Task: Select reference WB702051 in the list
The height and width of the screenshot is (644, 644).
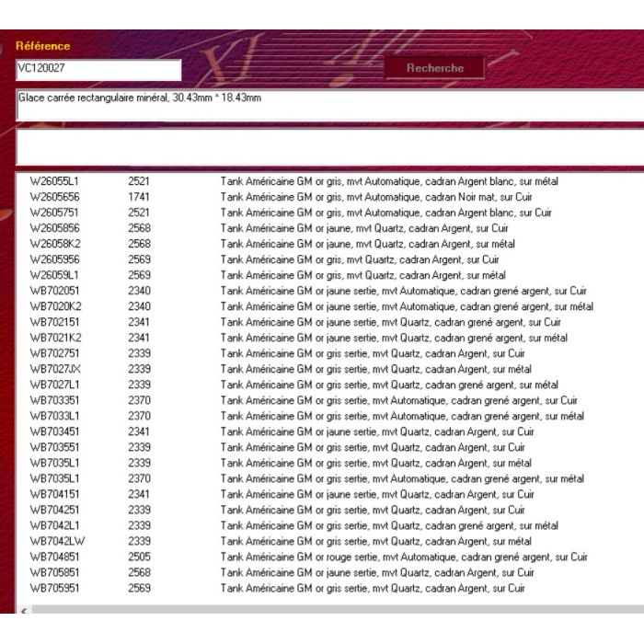Action: pos(55,291)
